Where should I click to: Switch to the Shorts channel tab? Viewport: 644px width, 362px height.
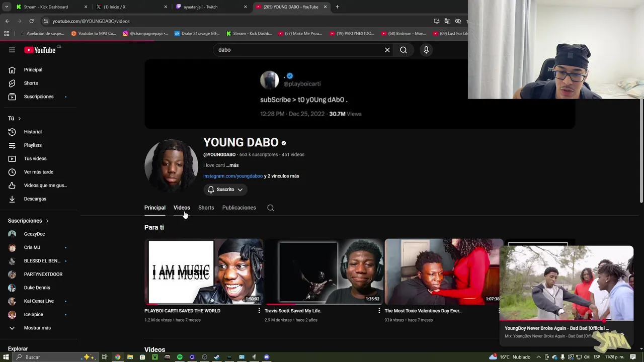(206, 208)
